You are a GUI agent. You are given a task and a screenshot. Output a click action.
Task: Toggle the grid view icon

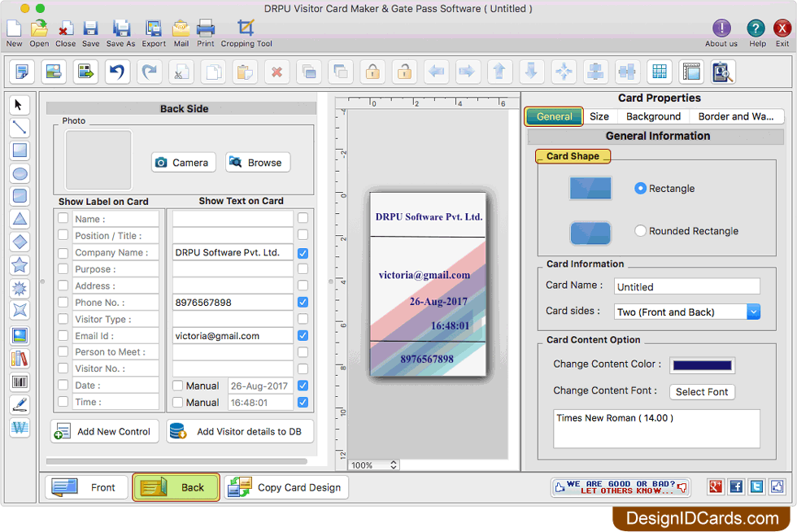[x=660, y=72]
